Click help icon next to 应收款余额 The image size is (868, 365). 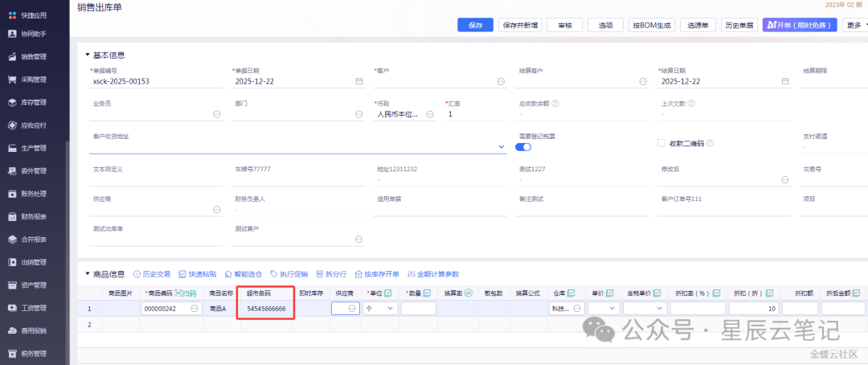(555, 104)
